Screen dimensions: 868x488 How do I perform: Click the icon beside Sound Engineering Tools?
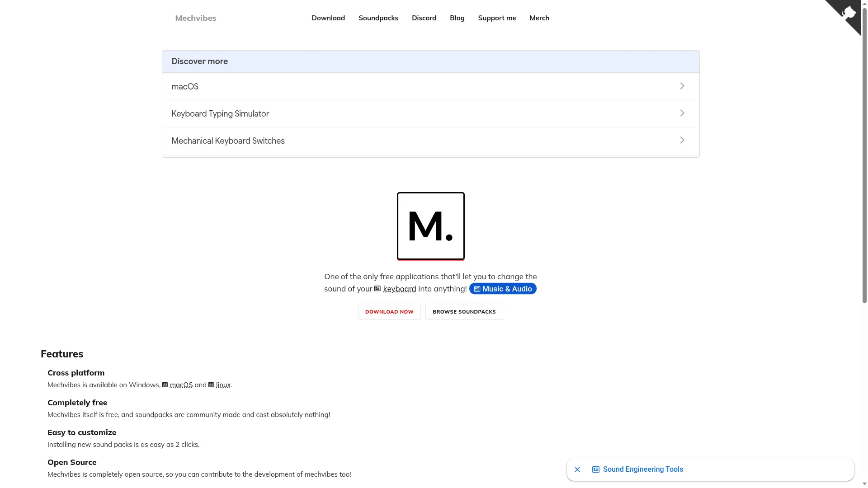[x=596, y=469]
